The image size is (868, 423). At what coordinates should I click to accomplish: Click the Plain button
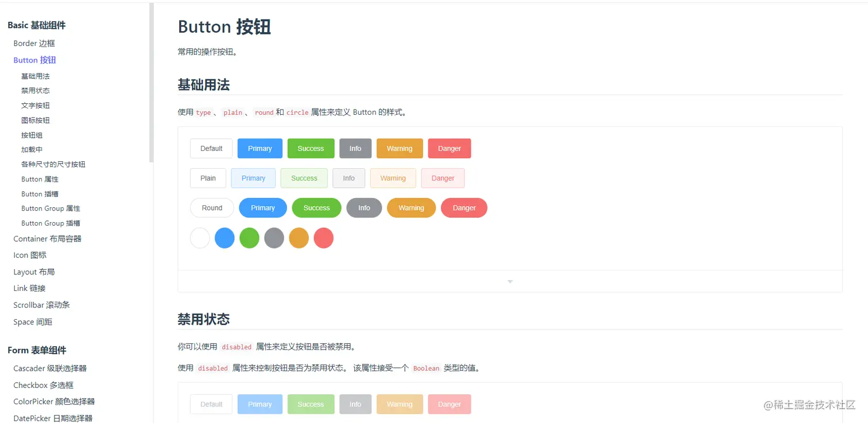pyautogui.click(x=208, y=178)
